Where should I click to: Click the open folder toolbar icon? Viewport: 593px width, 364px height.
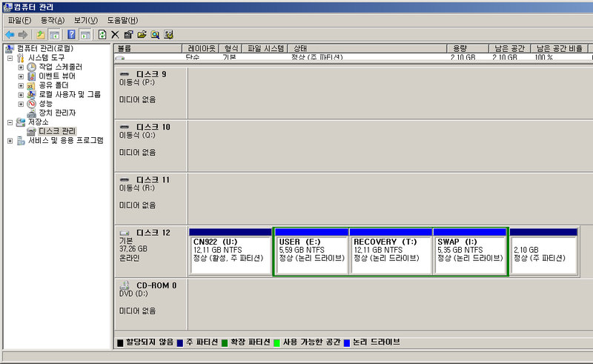142,34
